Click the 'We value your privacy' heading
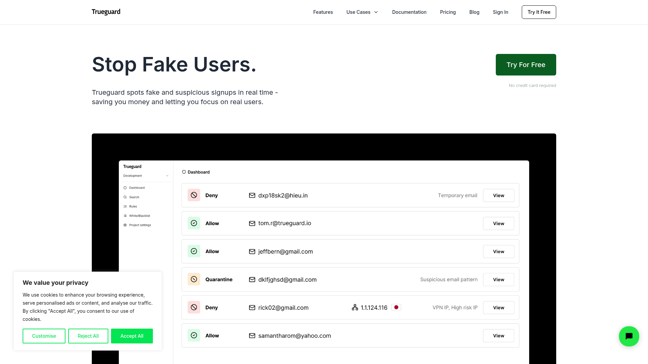The height and width of the screenshot is (364, 648). [x=55, y=283]
